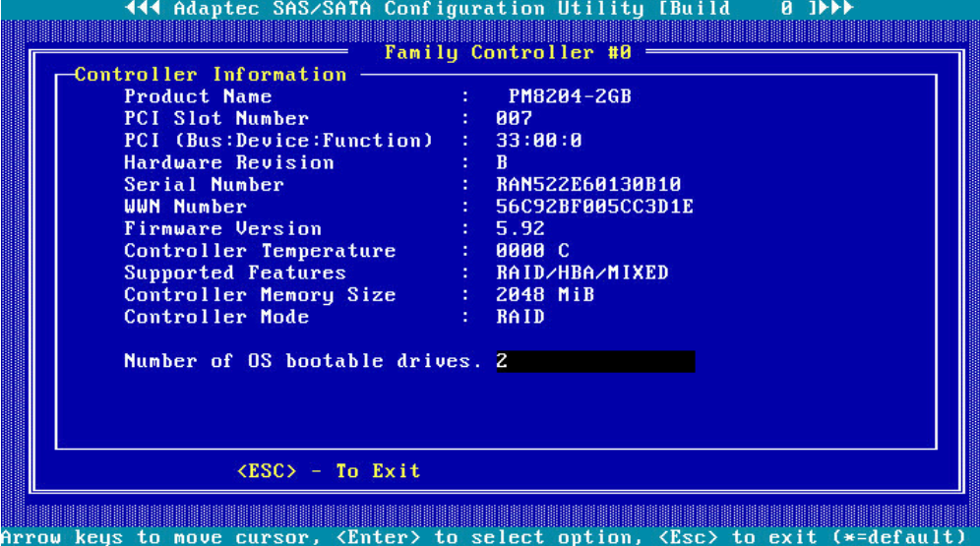This screenshot has width=980, height=546.
Task: Click the Controller Mode label
Action: [216, 317]
